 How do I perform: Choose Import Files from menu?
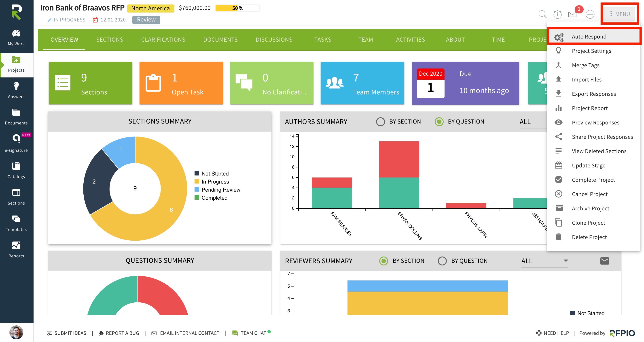[x=593, y=79]
